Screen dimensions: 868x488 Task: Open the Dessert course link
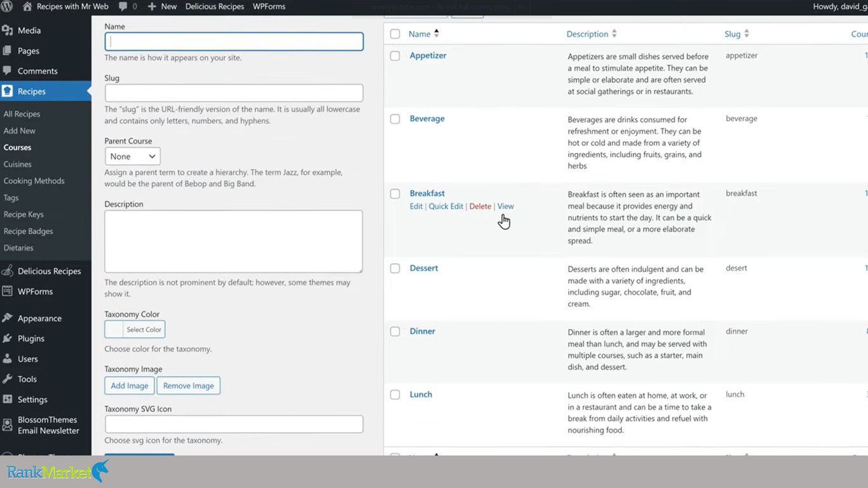tap(424, 268)
